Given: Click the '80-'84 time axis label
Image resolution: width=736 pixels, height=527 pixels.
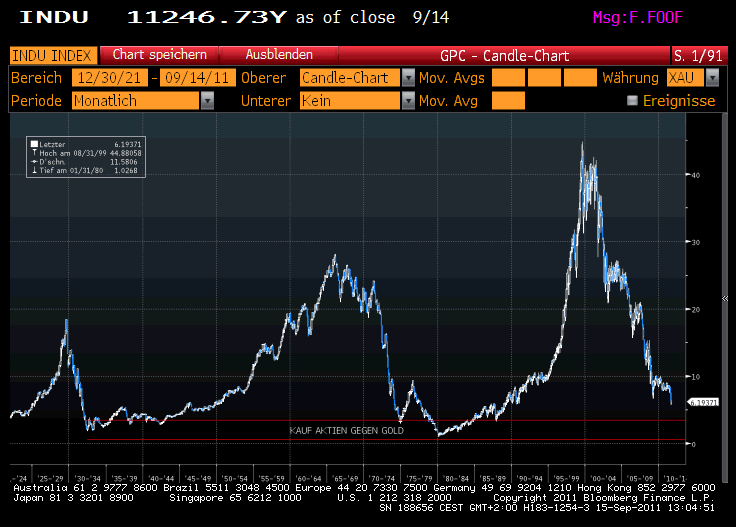Looking at the screenshot, I should coord(456,479).
